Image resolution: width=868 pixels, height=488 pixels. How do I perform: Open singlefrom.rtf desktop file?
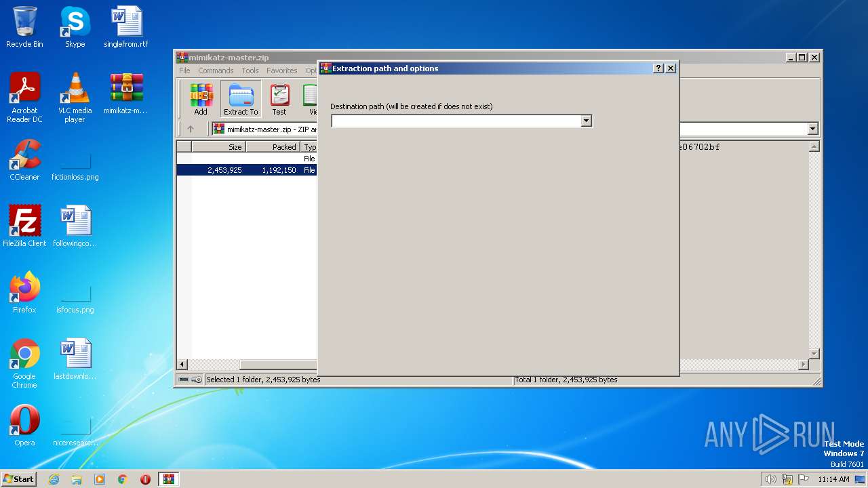coord(126,27)
